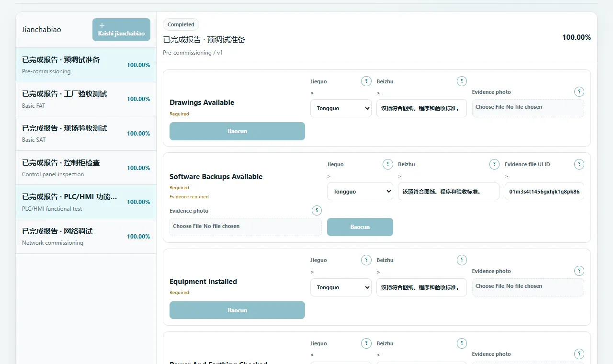Open Evidence photo help icon in Power And Earthing row
613x364 pixels.
(579, 354)
